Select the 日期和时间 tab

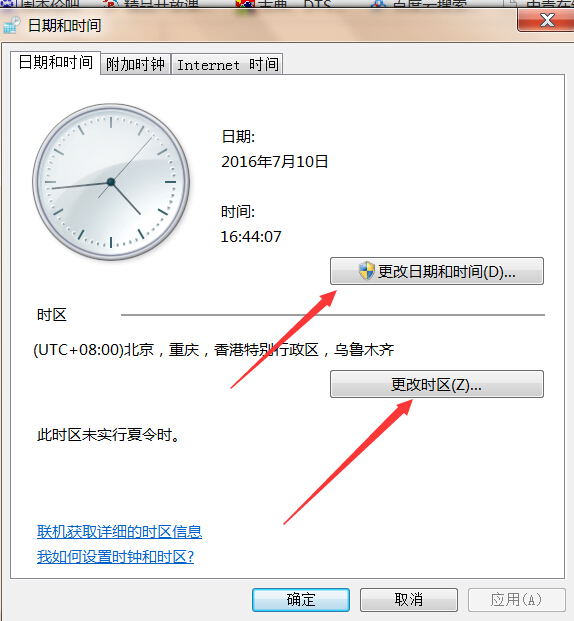pyautogui.click(x=55, y=63)
